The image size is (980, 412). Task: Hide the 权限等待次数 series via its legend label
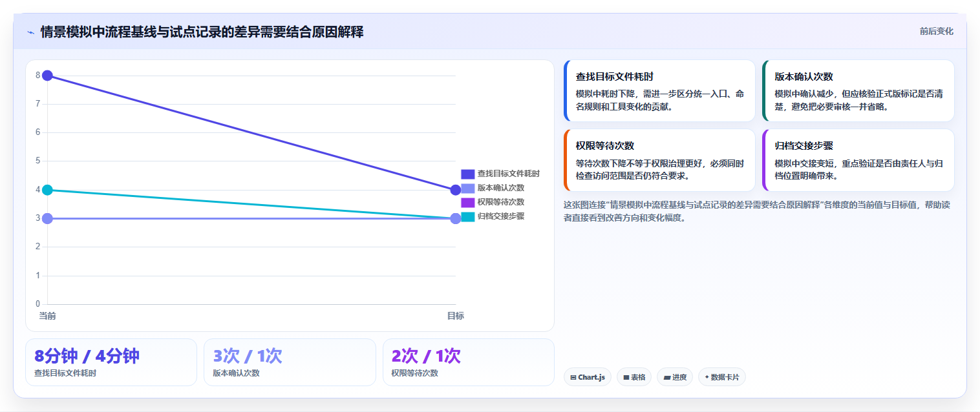501,202
